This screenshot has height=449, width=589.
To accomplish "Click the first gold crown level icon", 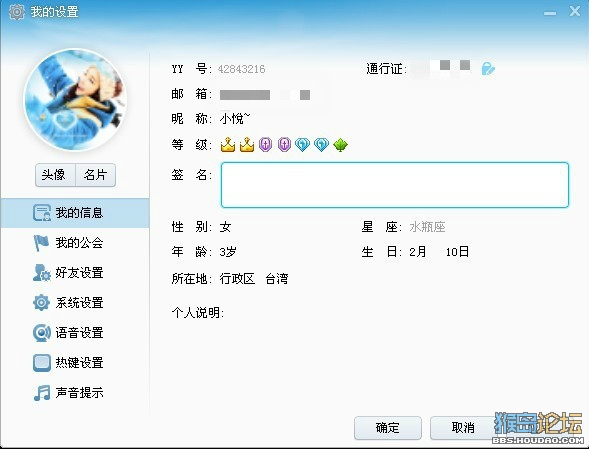I will tap(228, 145).
